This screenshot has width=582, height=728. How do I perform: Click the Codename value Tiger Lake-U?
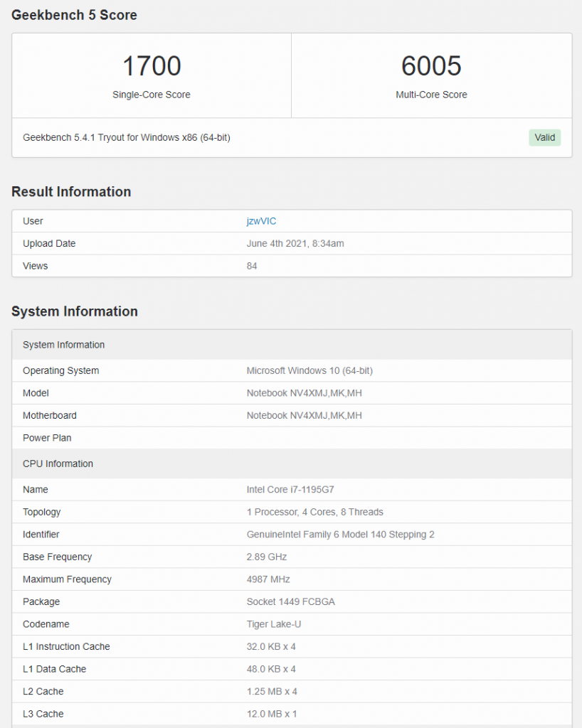click(x=267, y=624)
